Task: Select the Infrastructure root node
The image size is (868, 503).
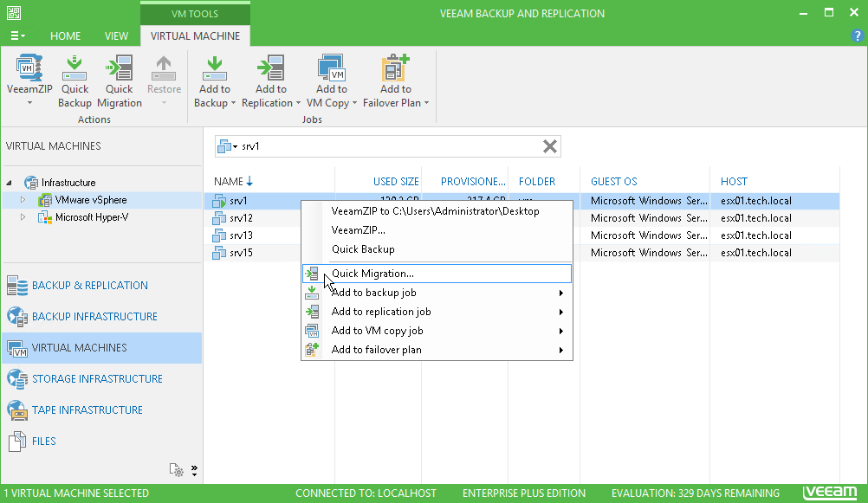Action: coord(68,183)
